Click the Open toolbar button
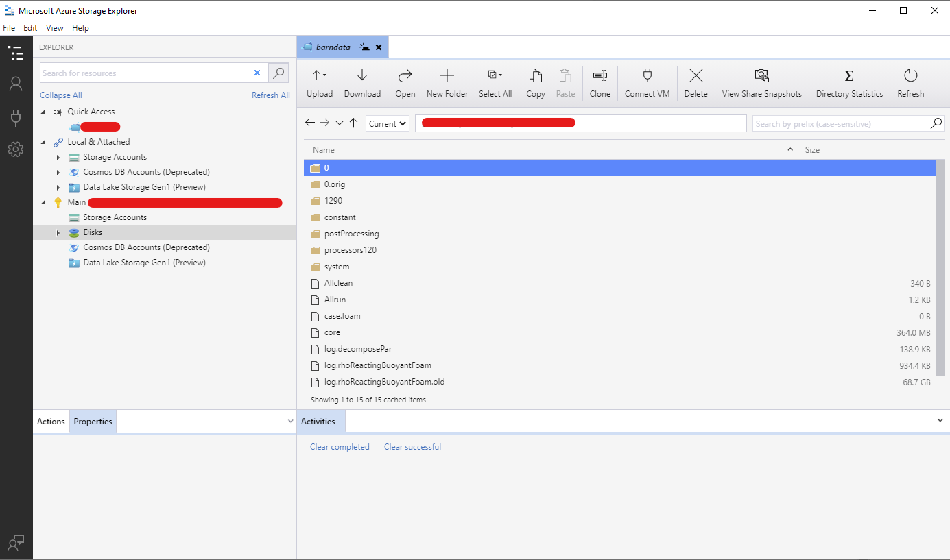Viewport: 950px width, 560px height. [405, 83]
